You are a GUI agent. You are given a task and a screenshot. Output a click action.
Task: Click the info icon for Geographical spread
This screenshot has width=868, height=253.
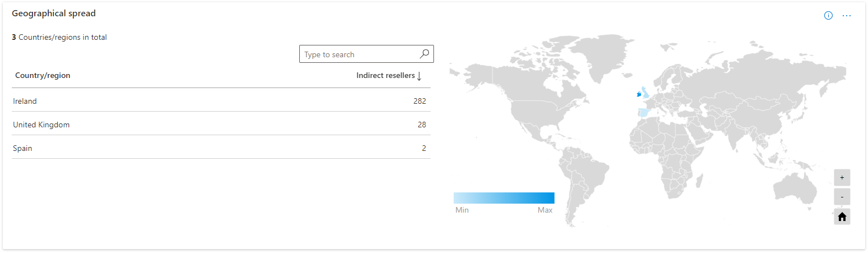828,16
